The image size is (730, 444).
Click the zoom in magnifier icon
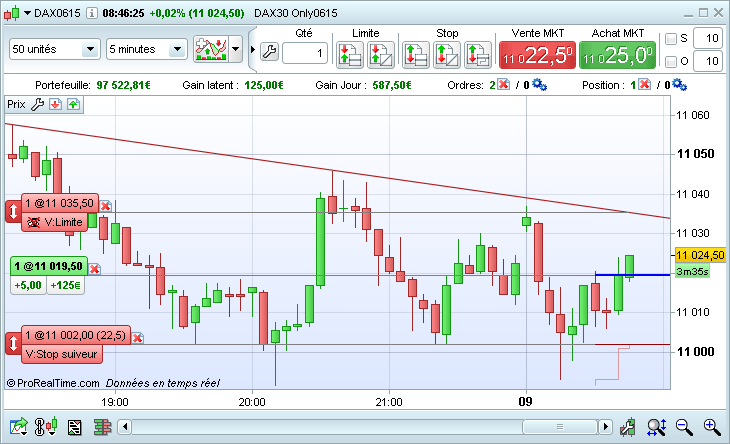pyautogui.click(x=711, y=427)
